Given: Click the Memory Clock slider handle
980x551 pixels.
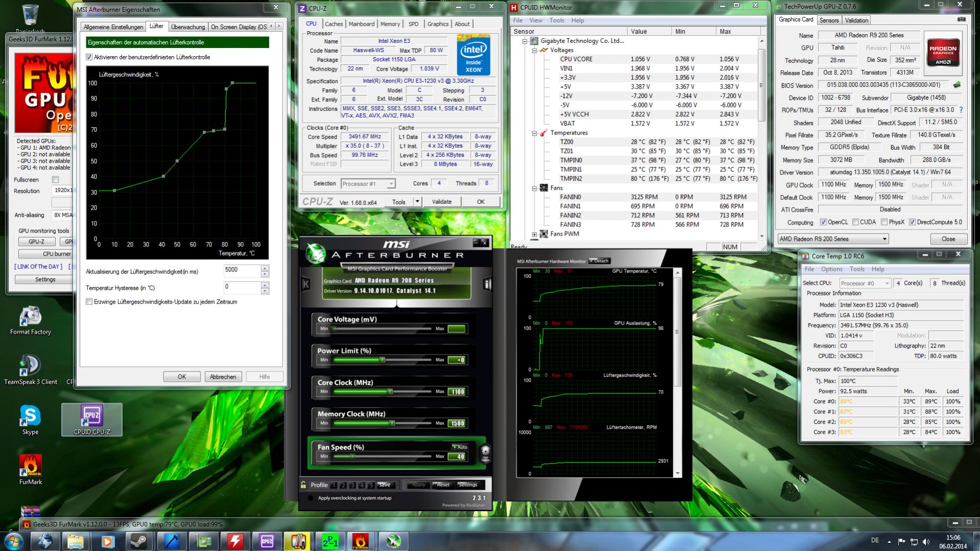Looking at the screenshot, I should point(392,423).
